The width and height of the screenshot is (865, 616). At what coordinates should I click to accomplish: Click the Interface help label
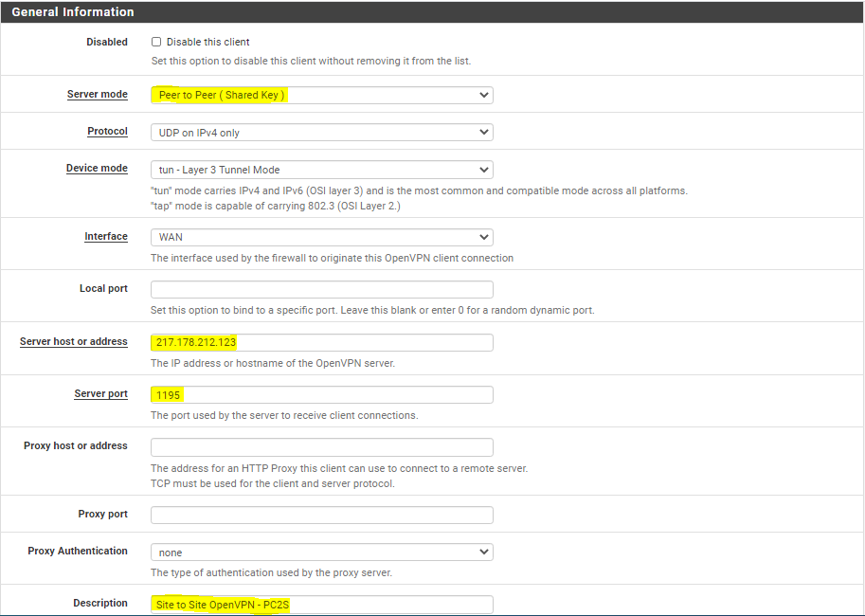pyautogui.click(x=106, y=236)
